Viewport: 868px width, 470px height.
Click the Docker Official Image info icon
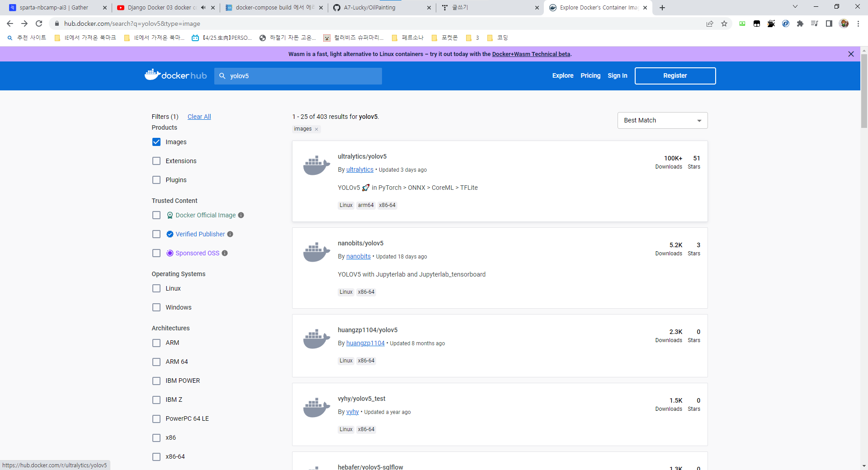point(241,215)
